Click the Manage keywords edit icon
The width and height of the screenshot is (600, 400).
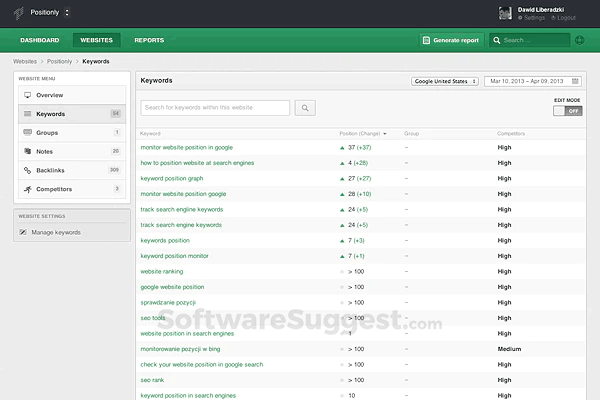coord(24,232)
